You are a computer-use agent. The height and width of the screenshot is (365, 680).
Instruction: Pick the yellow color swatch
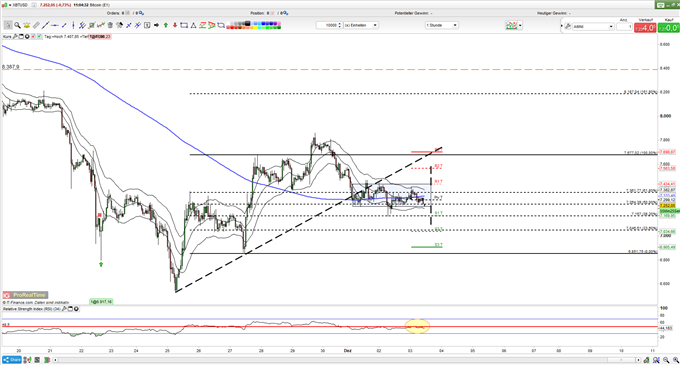click(255, 27)
